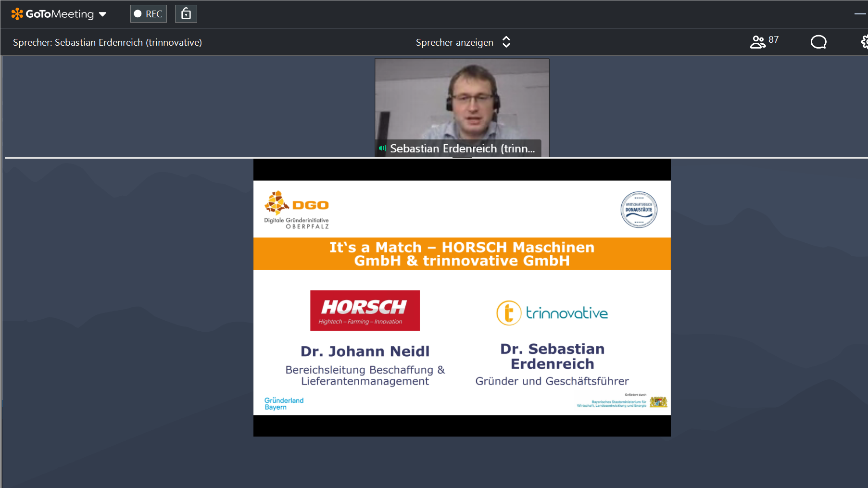The image size is (868, 488).
Task: Open the GoToMeeting dropdown menu
Action: tap(102, 14)
